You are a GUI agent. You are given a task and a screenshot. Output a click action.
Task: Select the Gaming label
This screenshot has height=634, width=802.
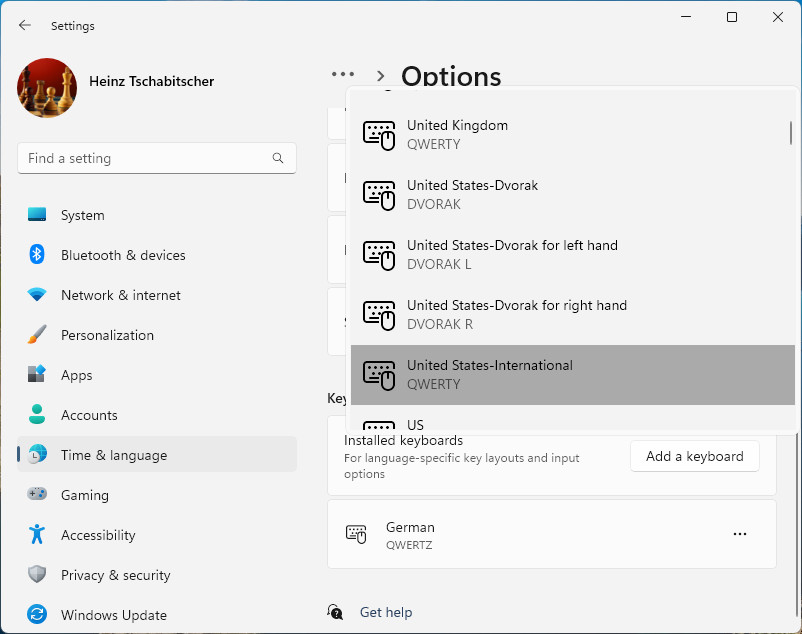[x=85, y=495]
